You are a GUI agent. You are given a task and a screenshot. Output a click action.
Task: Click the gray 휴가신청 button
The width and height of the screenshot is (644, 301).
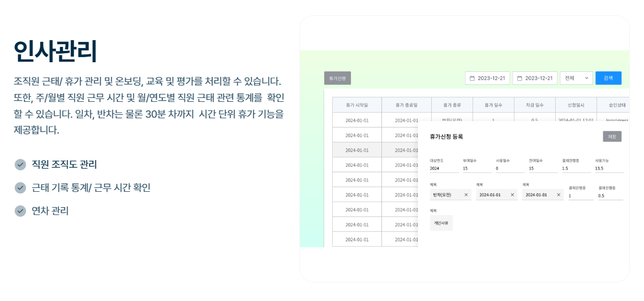[x=337, y=78]
